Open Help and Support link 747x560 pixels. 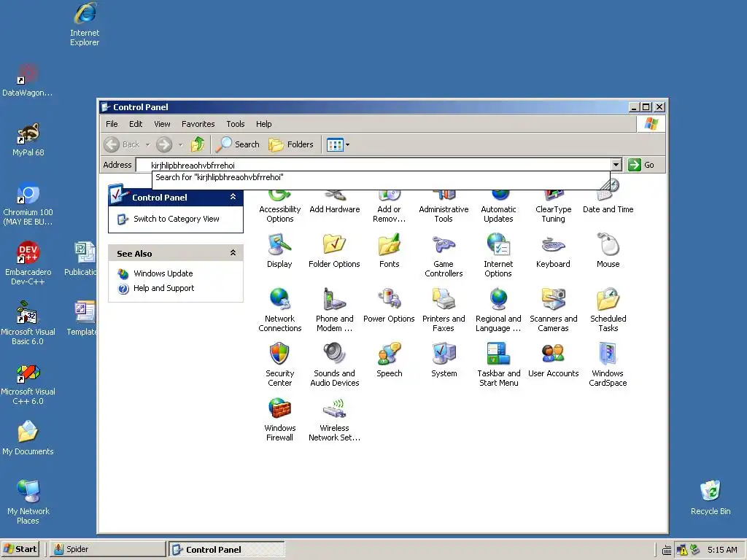pos(164,288)
